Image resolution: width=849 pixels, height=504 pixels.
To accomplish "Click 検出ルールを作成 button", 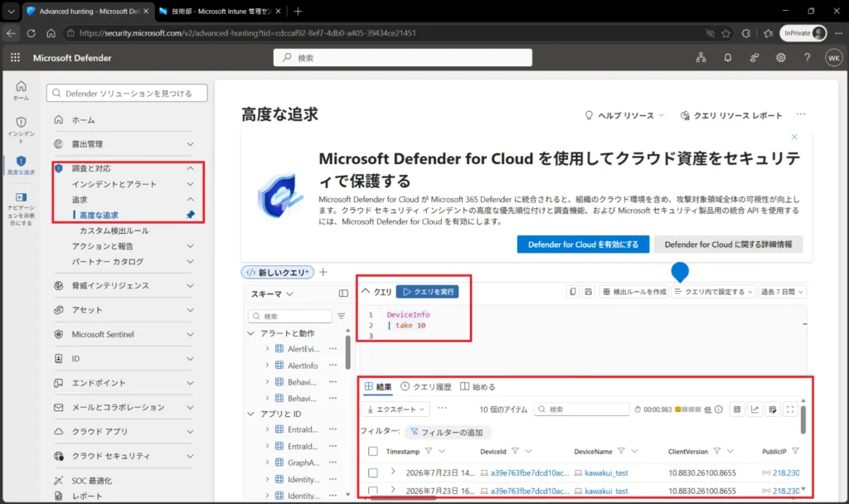I will click(634, 292).
